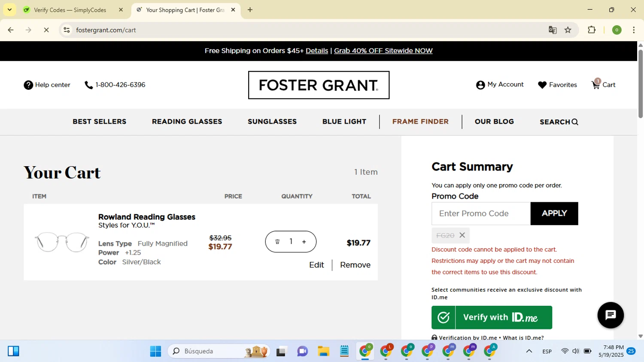Open Frame Finder menu item
This screenshot has height=362, width=644.
point(420,122)
